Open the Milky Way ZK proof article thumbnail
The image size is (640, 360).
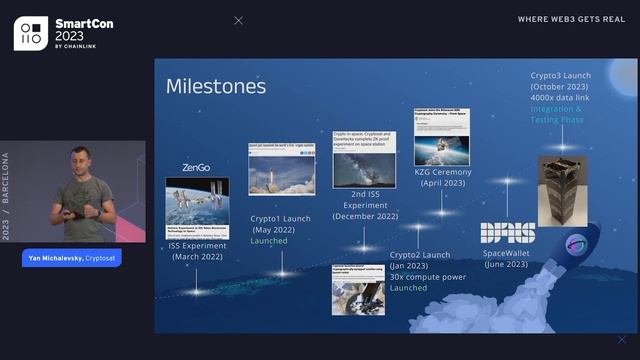[364, 160]
